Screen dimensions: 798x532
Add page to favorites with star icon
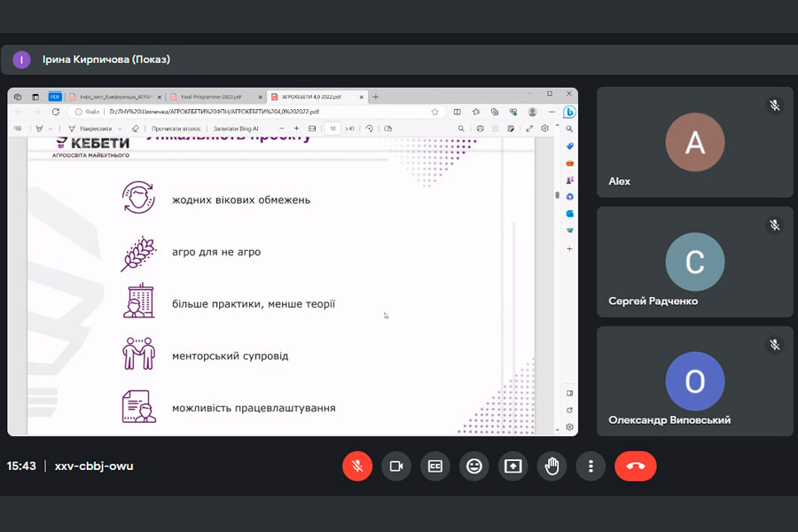click(x=434, y=112)
